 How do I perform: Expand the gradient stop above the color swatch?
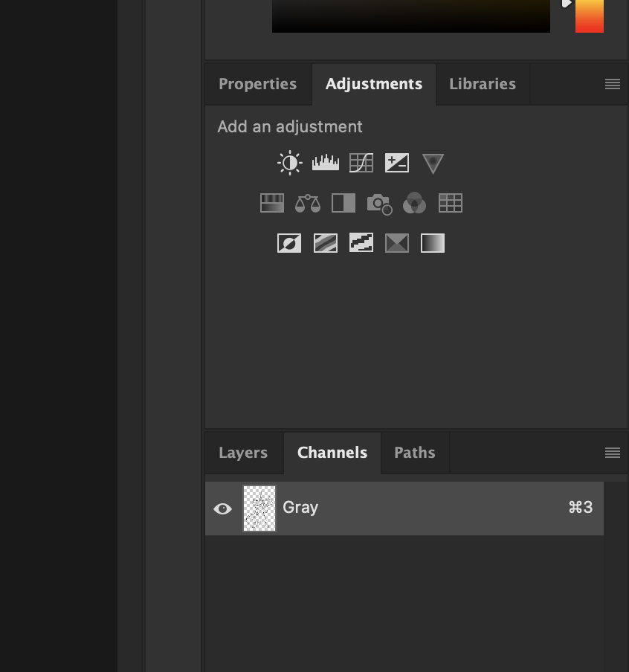[x=566, y=4]
